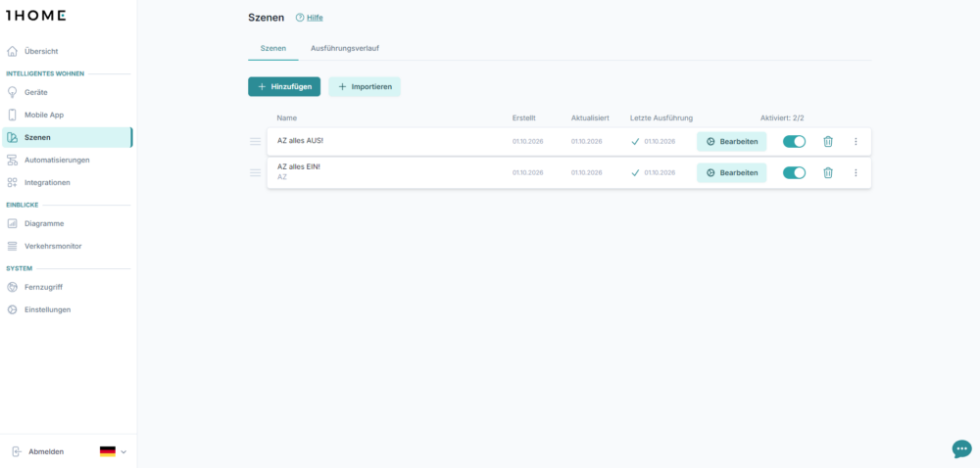Open Automatisierungen in the sidebar
Screen dimensions: 980x468
click(x=68, y=160)
